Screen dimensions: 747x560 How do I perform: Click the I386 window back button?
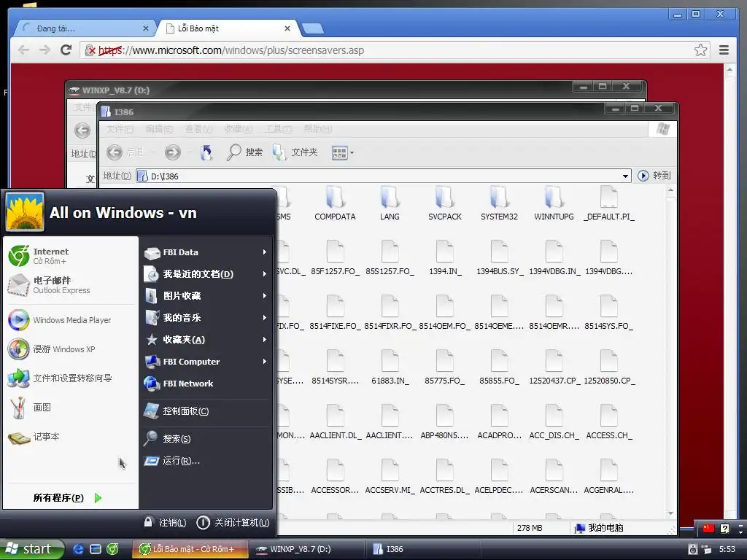pyautogui.click(x=115, y=152)
